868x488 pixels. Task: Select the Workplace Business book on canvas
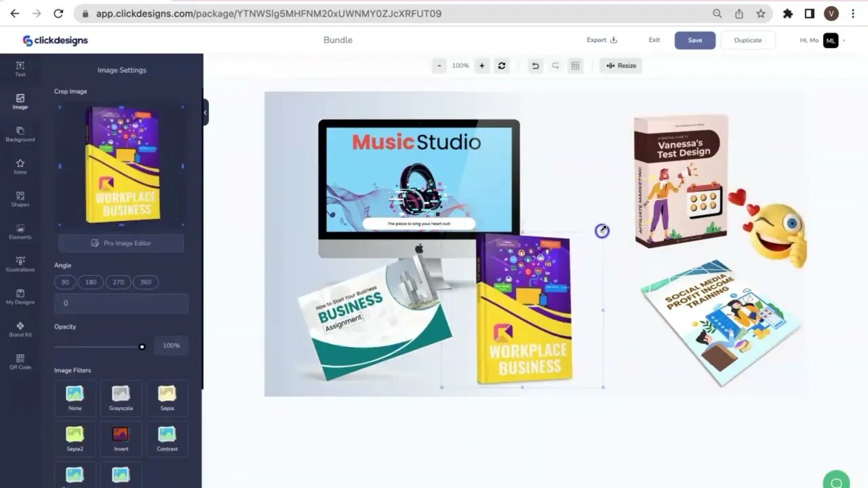pyautogui.click(x=524, y=309)
